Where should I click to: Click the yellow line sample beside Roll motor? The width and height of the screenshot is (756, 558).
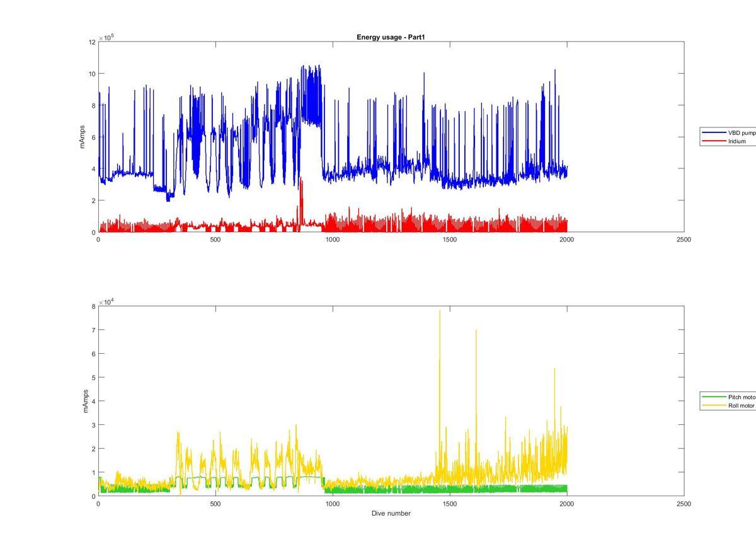[x=714, y=406]
